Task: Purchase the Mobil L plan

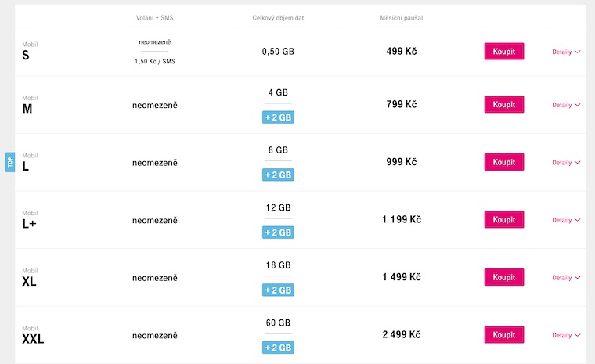Action: coord(503,162)
